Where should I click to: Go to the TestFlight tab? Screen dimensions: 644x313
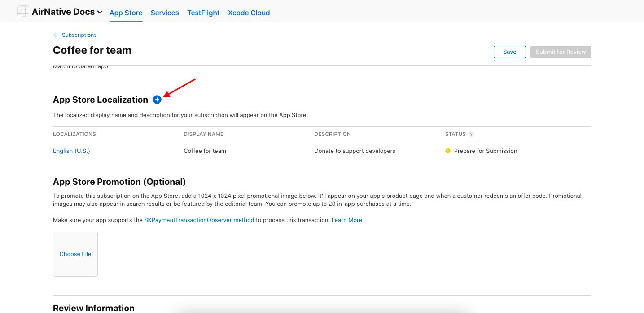pos(203,13)
